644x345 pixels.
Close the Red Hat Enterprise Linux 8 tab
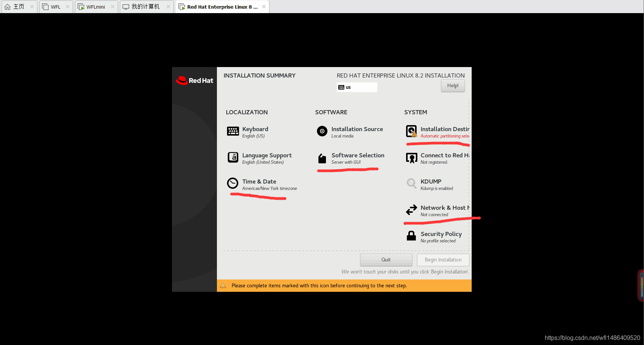[x=264, y=6]
